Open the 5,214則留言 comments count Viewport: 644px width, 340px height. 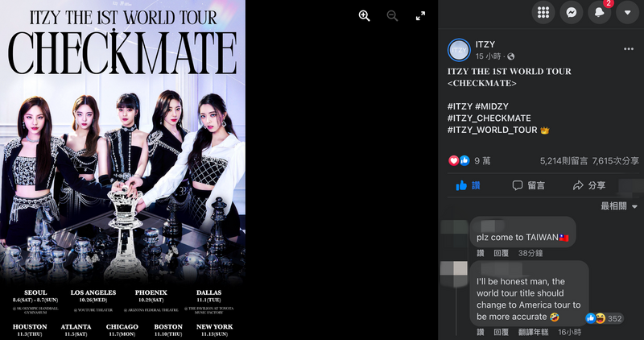[x=564, y=161]
